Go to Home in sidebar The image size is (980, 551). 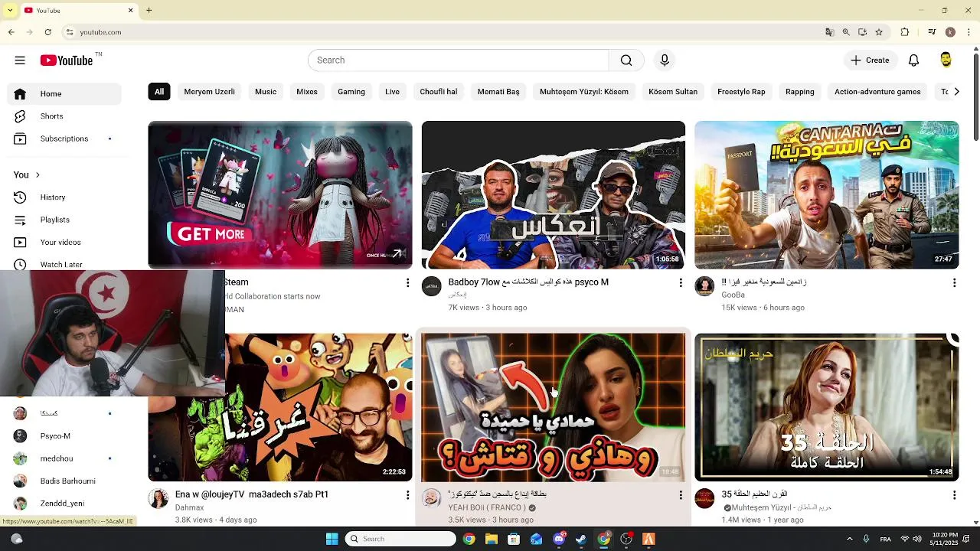(64, 93)
